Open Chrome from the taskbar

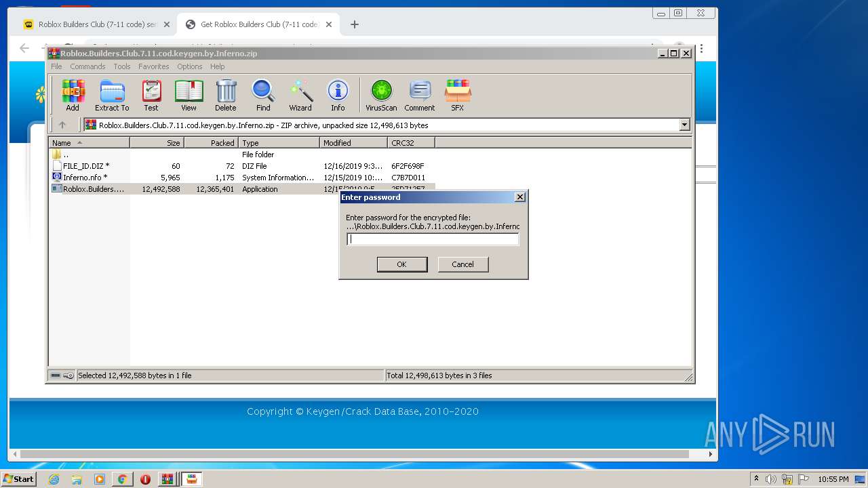click(x=122, y=479)
